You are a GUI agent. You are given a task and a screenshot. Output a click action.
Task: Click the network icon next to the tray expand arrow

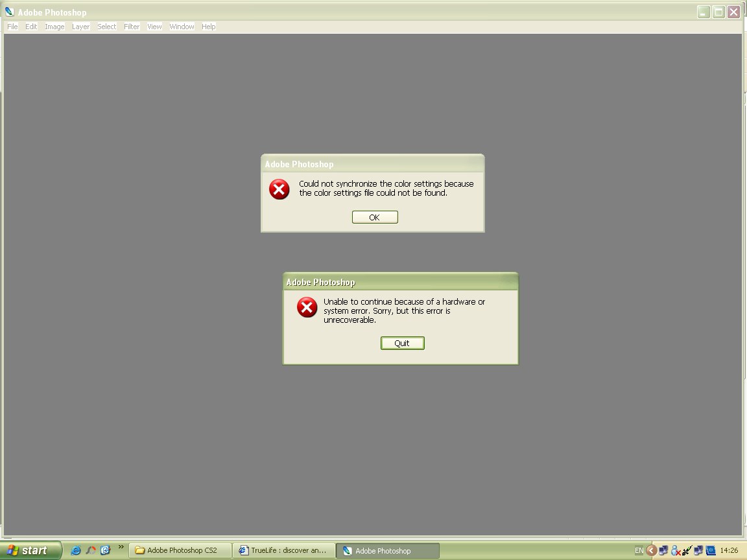663,550
